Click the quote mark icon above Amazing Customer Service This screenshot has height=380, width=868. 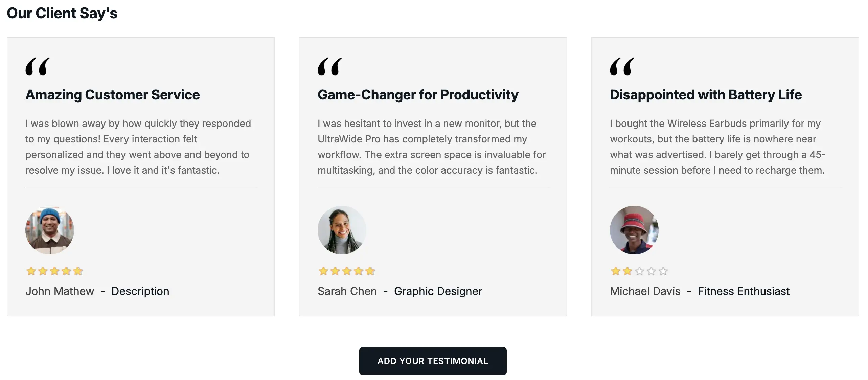(38, 66)
